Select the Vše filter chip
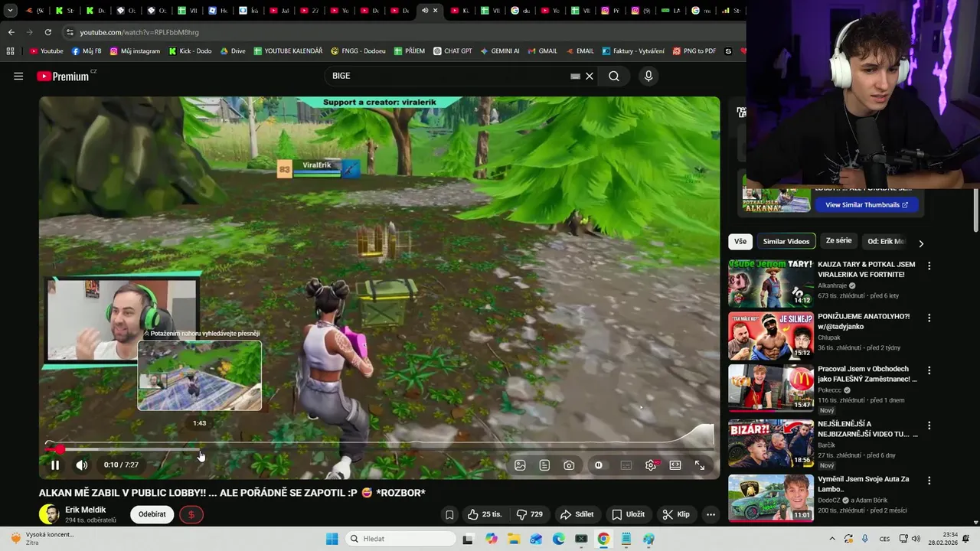980x551 pixels. 740,242
